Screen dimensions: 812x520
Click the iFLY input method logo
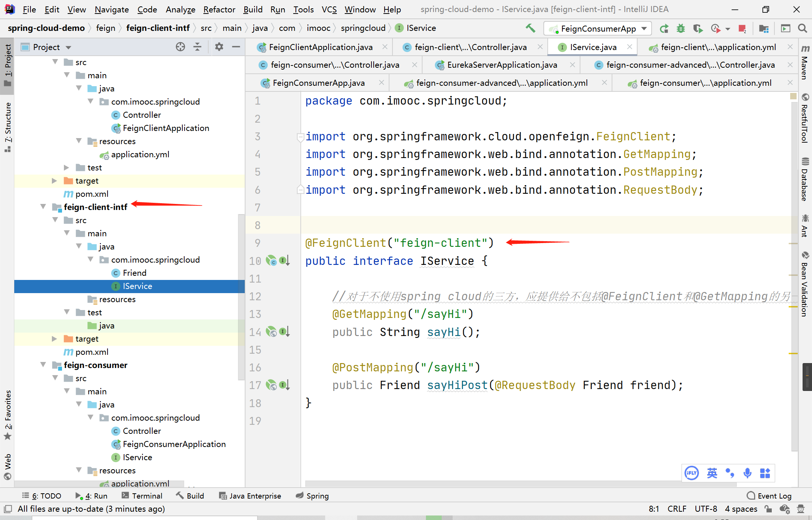(x=692, y=473)
